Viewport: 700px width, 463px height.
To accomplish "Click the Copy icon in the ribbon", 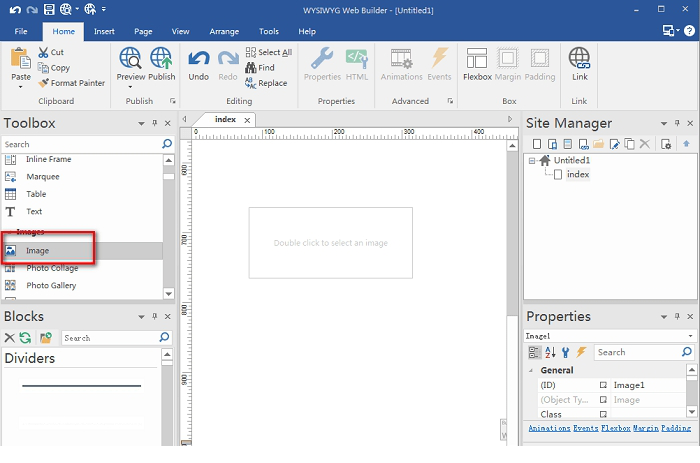I will (43, 67).
